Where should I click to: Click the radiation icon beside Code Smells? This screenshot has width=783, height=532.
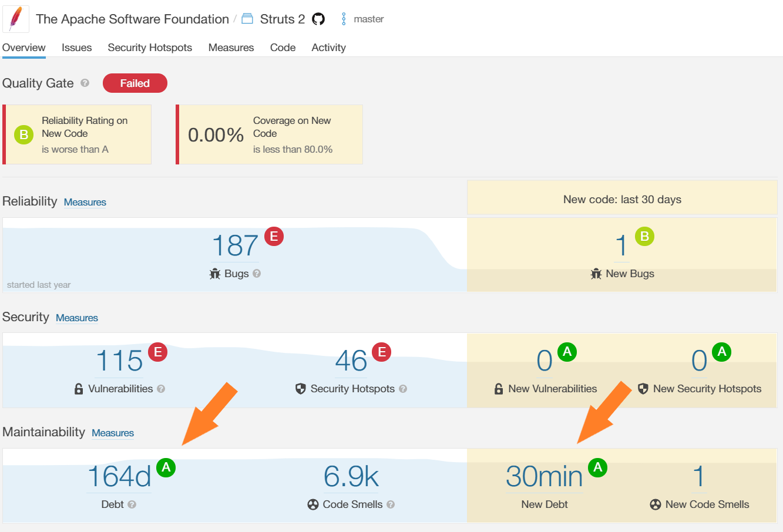click(x=313, y=504)
